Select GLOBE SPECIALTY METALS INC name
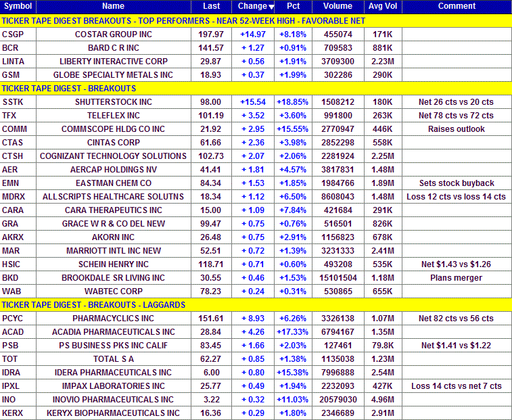512x420 pixels. 113,75
